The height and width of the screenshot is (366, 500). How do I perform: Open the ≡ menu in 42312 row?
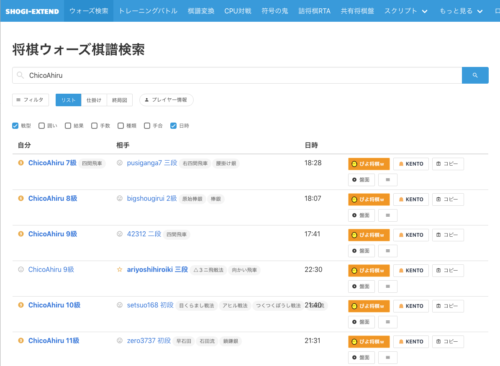coord(388,251)
